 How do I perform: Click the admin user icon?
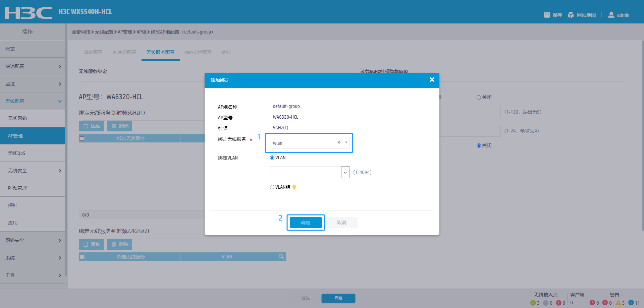pos(611,15)
